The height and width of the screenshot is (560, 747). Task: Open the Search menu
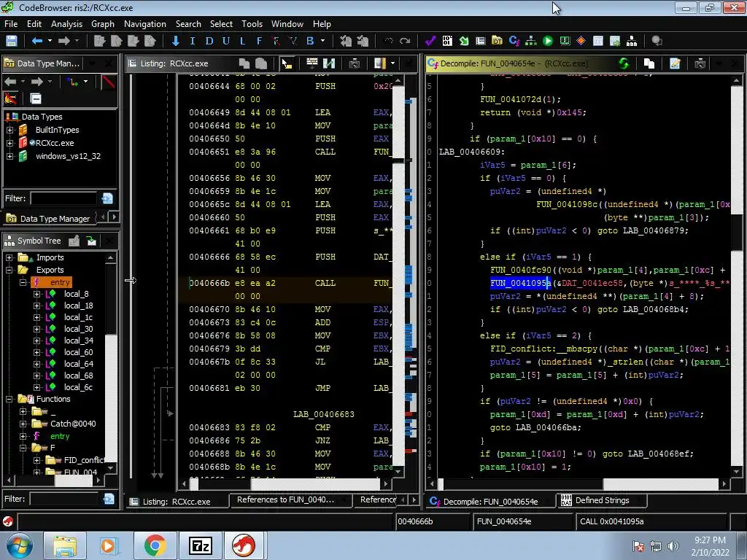(x=188, y=24)
